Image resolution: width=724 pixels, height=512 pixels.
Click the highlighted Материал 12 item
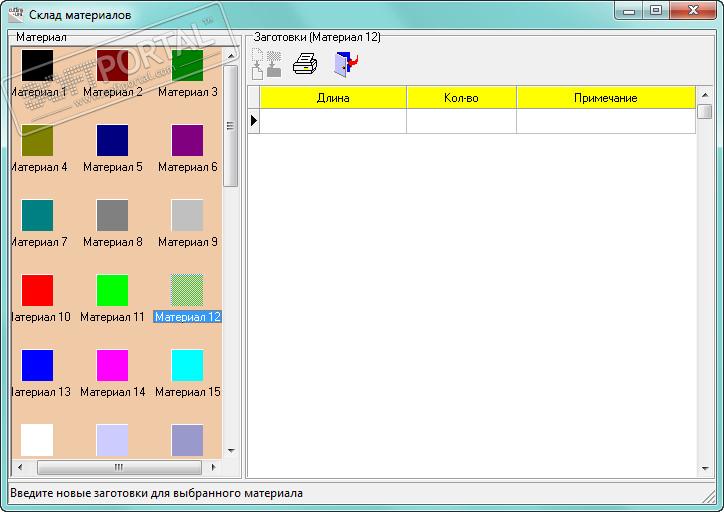187,299
